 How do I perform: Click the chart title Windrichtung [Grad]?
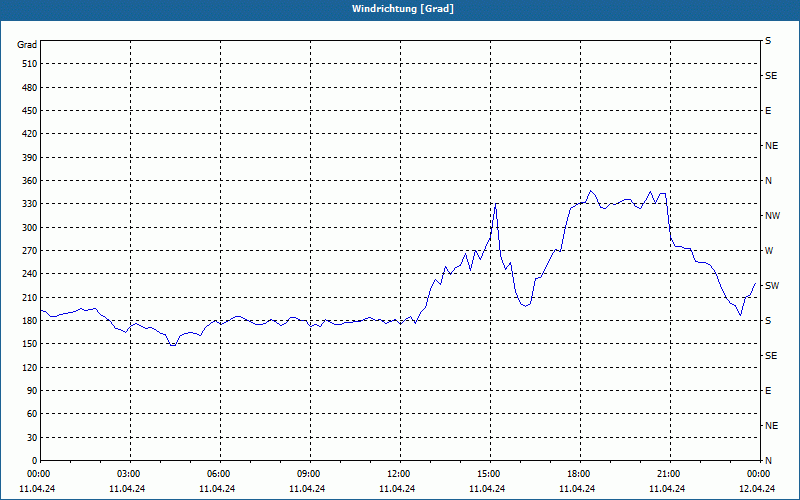pyautogui.click(x=403, y=9)
